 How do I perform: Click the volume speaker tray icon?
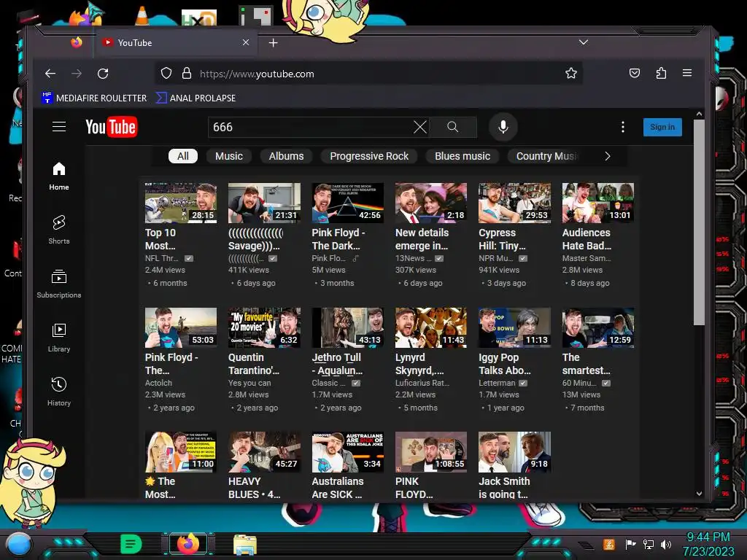click(x=666, y=544)
